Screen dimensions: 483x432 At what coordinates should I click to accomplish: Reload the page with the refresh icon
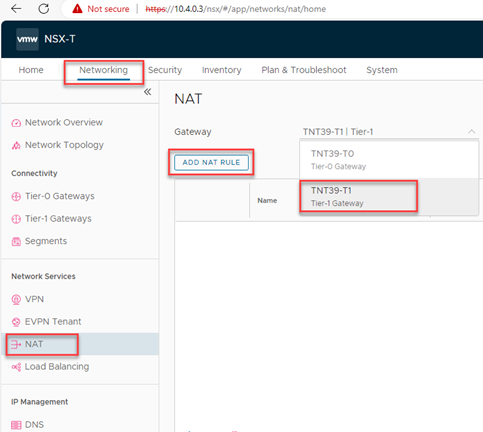coord(44,9)
